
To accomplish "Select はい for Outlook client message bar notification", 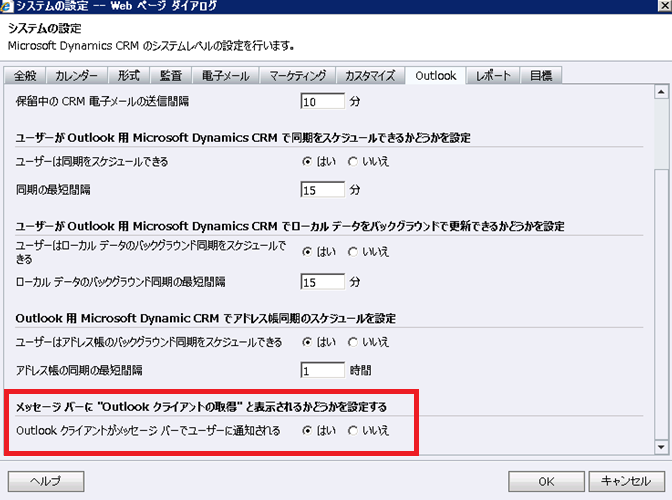I will [306, 430].
